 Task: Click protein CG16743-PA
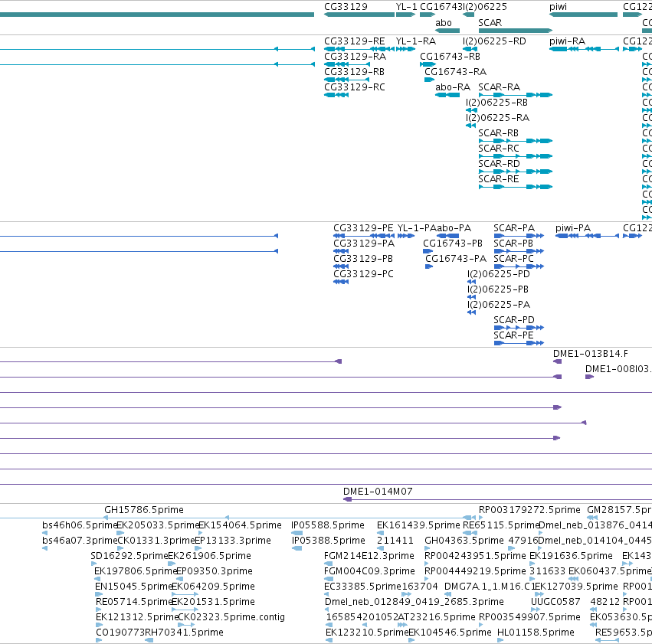click(x=429, y=266)
